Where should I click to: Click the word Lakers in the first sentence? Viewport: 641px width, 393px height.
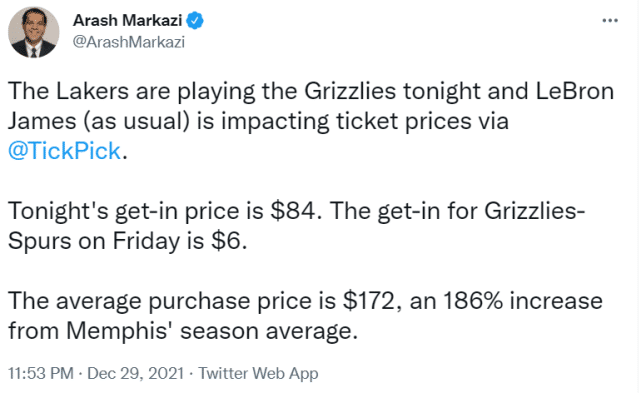(92, 91)
